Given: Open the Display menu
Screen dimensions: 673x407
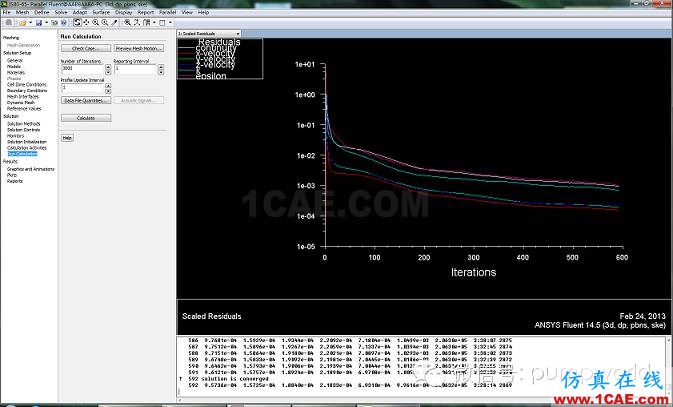Looking at the screenshot, I should pyautogui.click(x=124, y=12).
